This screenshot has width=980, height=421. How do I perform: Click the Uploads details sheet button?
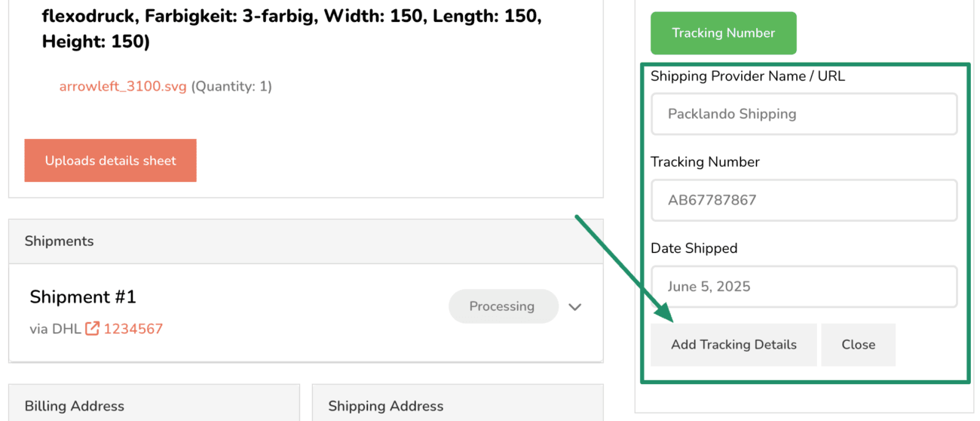pyautogui.click(x=110, y=161)
